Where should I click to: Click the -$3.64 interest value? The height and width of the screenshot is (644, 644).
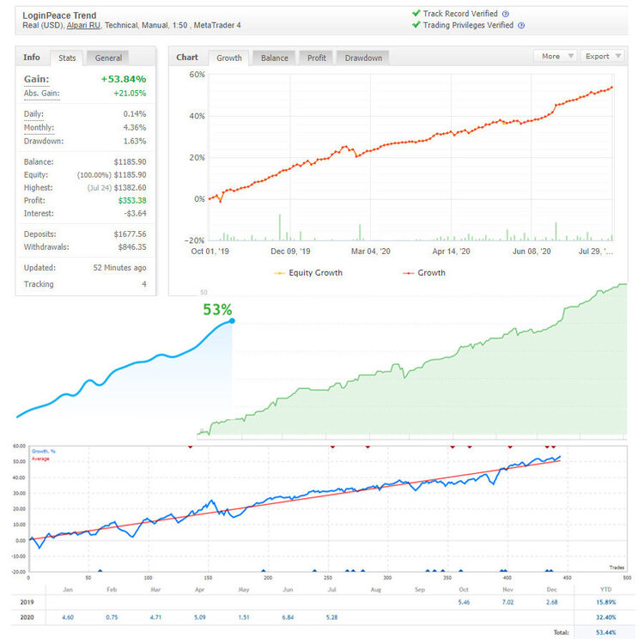[x=135, y=214]
